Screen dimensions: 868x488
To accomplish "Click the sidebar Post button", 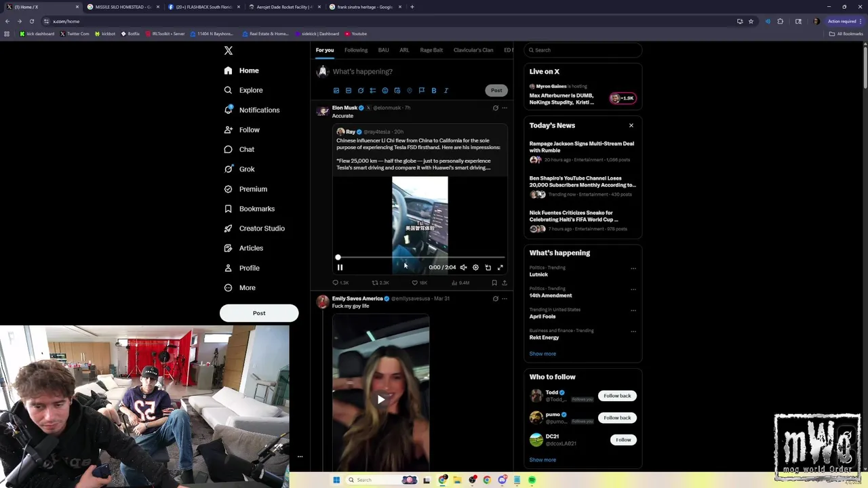I will coord(259,313).
